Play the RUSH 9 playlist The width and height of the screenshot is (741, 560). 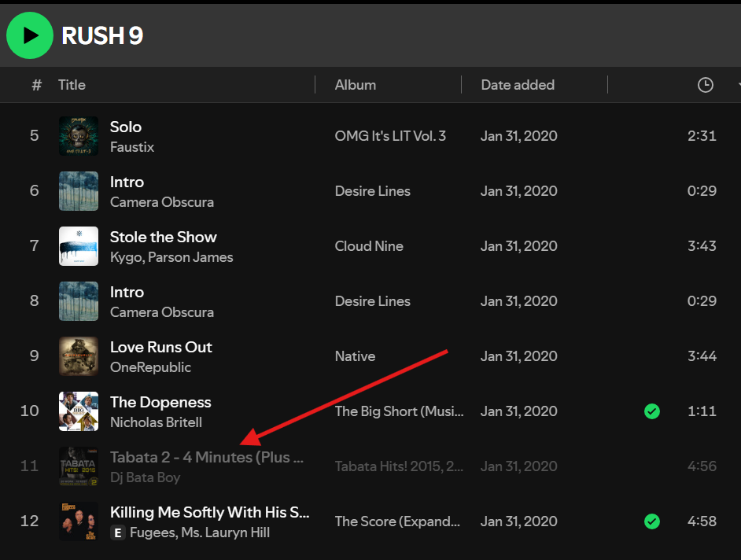[30, 35]
